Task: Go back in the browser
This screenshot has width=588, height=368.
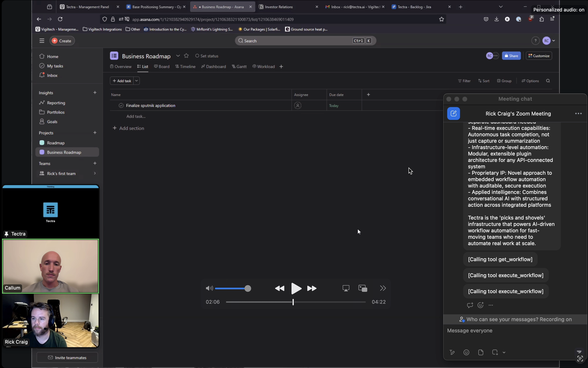Action: click(x=39, y=19)
